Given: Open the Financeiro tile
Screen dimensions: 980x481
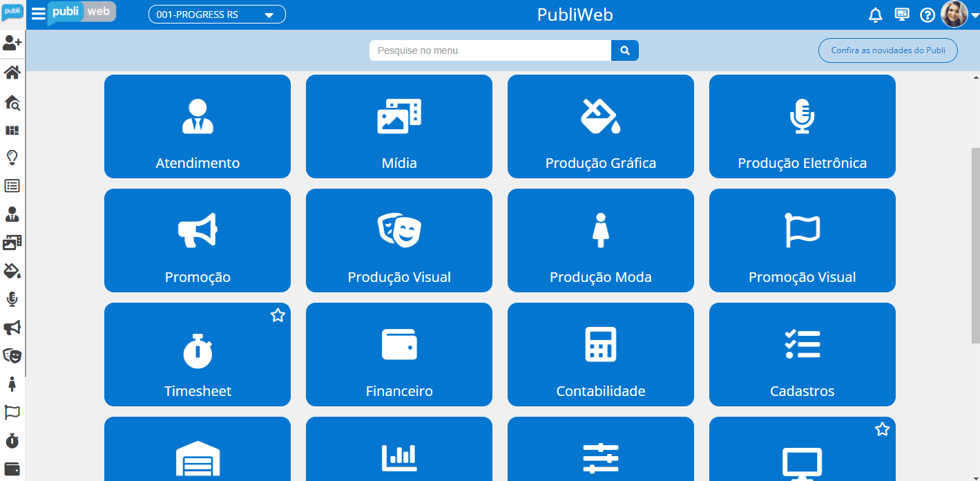Looking at the screenshot, I should tap(399, 355).
